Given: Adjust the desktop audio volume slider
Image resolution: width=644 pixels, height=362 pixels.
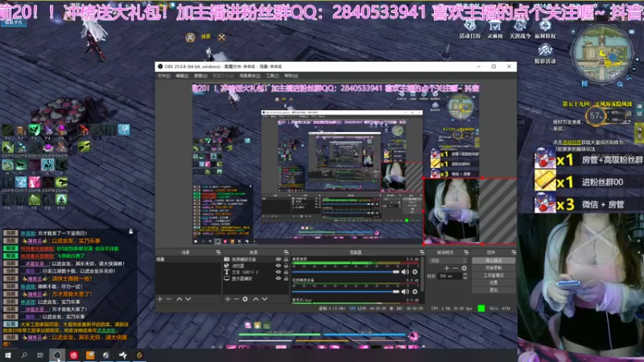Looking at the screenshot, I should click(x=345, y=272).
